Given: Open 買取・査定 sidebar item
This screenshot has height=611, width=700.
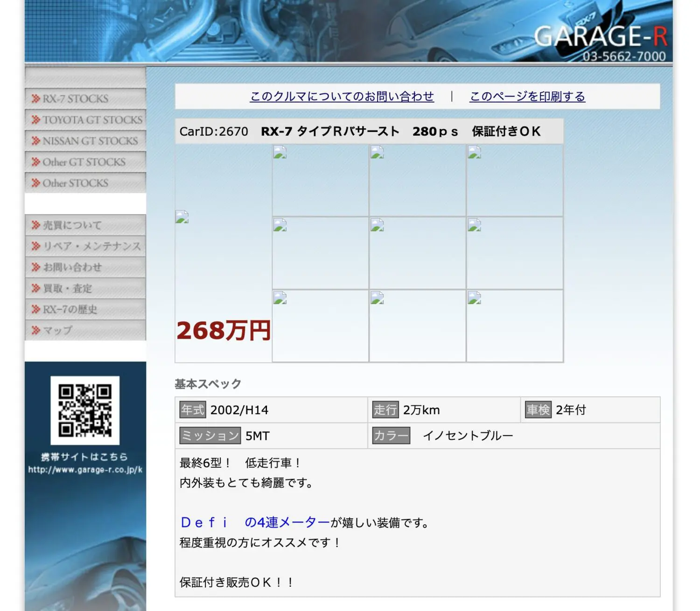Looking at the screenshot, I should coord(85,288).
